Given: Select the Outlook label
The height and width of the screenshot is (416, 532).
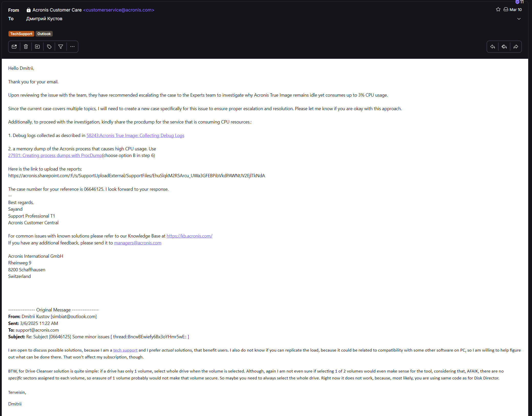Looking at the screenshot, I should 44,34.
